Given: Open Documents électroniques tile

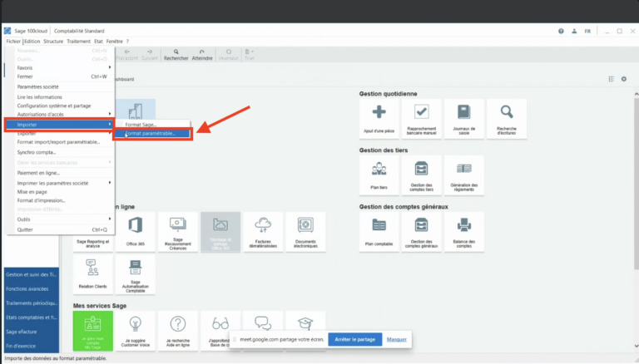Looking at the screenshot, I should pyautogui.click(x=305, y=232).
